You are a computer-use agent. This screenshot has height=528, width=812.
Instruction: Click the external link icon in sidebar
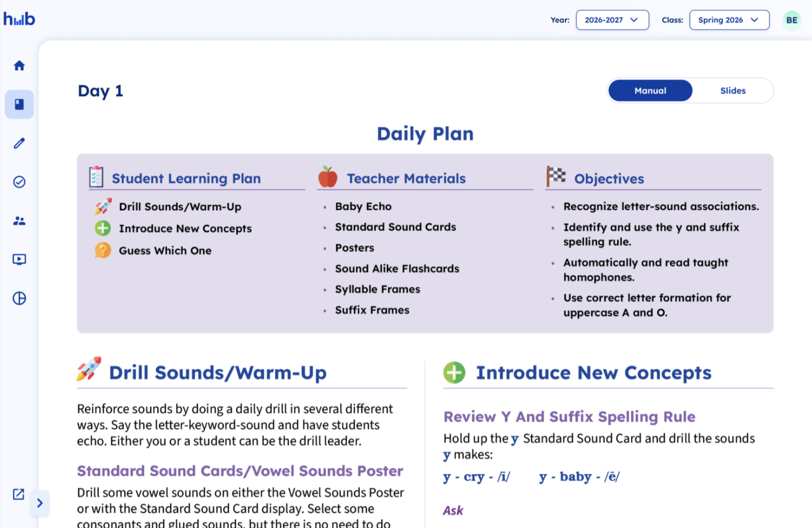click(18, 494)
